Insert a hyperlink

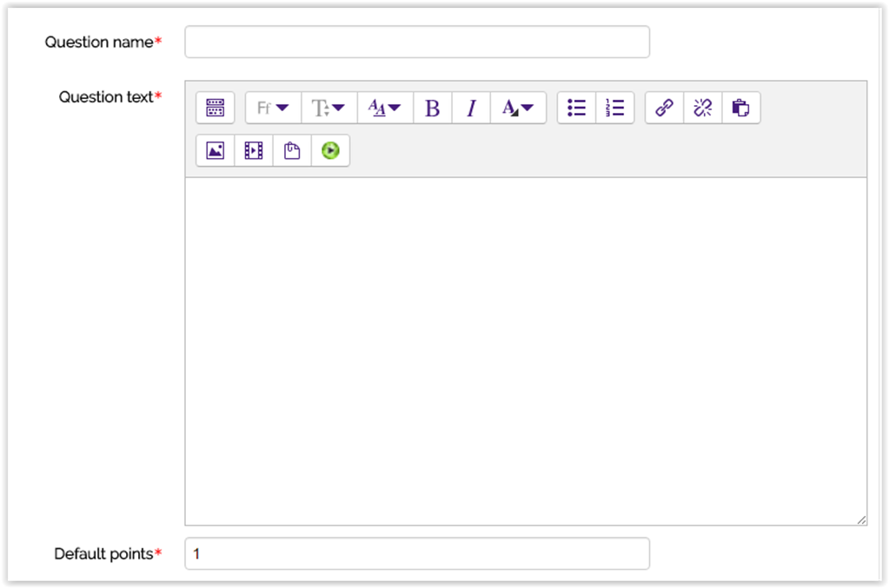point(663,107)
